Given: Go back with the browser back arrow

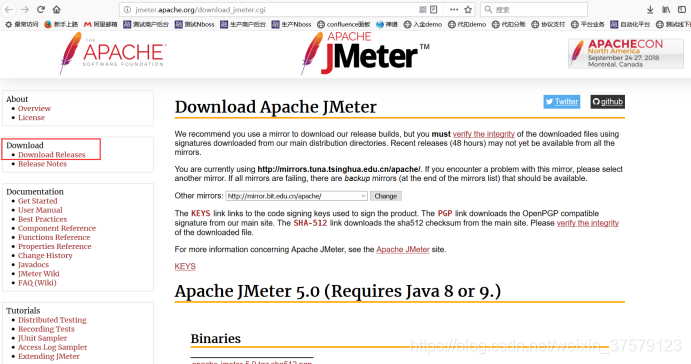Looking at the screenshot, I should [9, 10].
